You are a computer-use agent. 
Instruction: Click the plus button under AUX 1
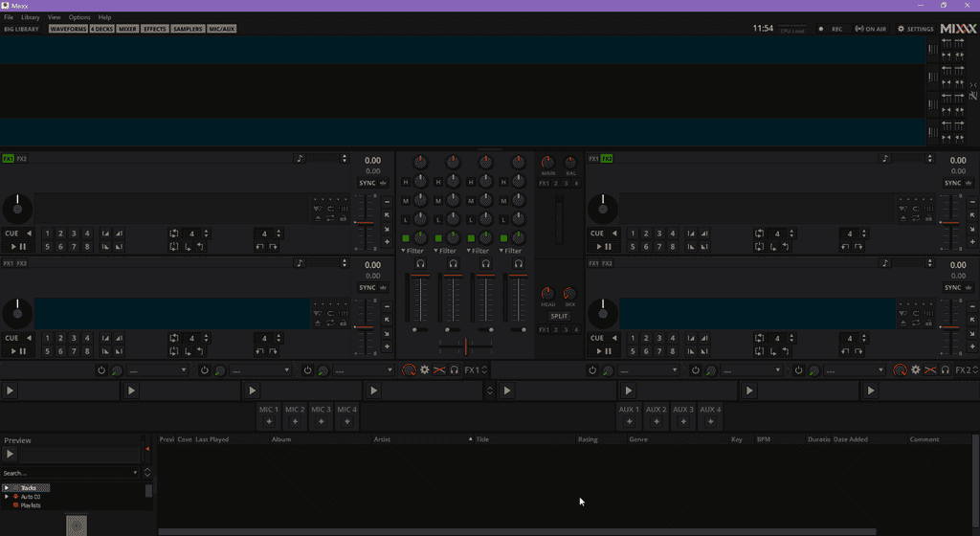630,422
